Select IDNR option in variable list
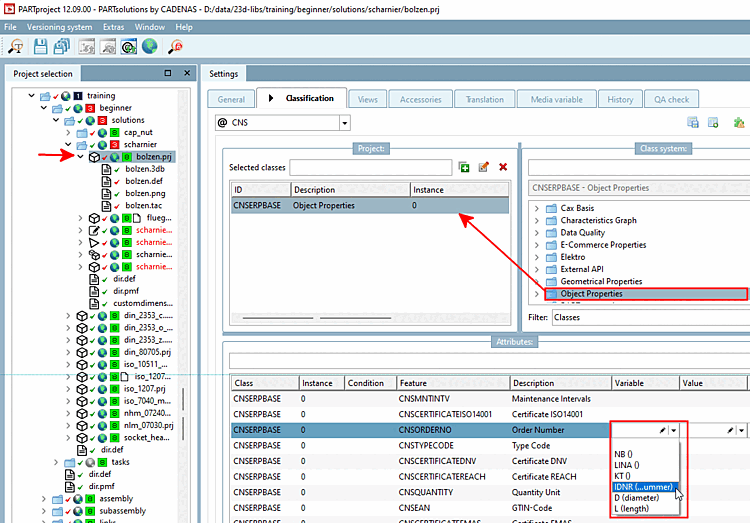This screenshot has width=750, height=523. click(644, 487)
